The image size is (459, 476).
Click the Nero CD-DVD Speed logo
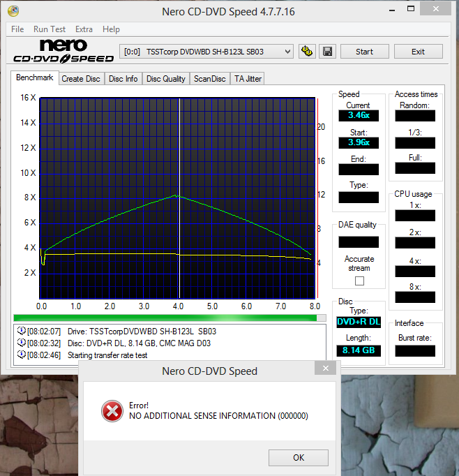63,51
